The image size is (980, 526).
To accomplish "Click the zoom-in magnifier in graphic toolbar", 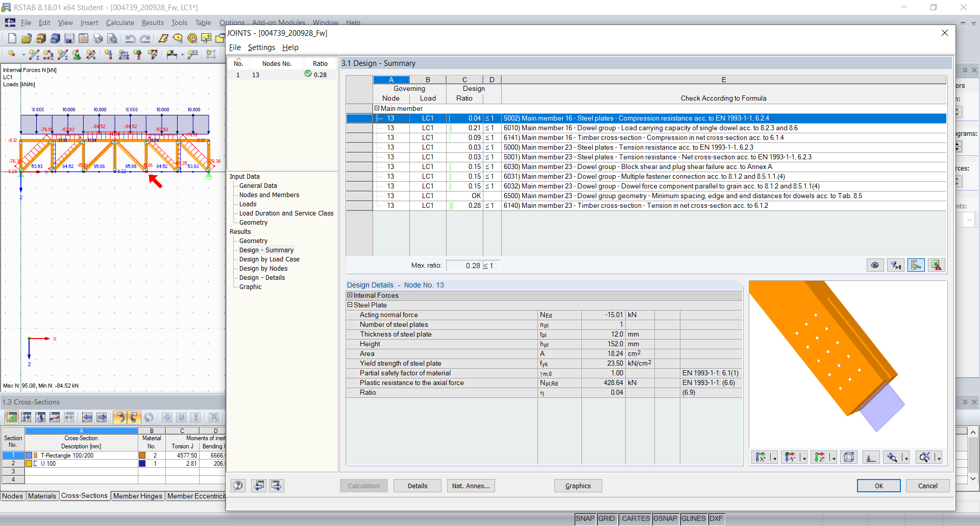I will (892, 457).
